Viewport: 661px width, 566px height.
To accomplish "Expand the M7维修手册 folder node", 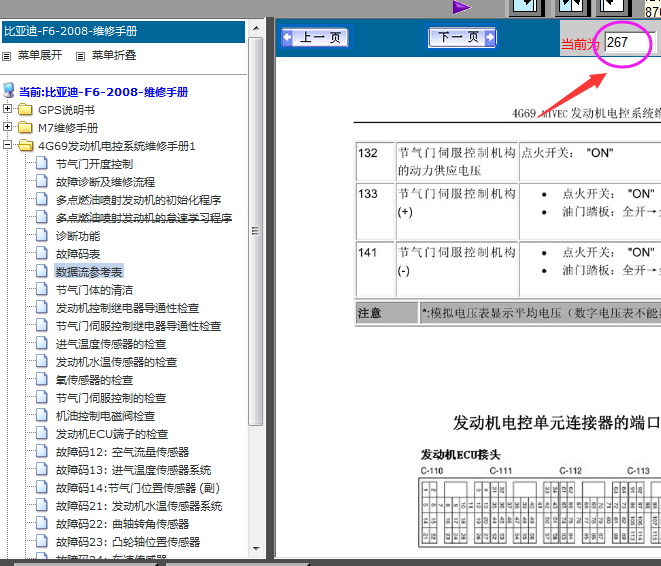I will point(7,126).
